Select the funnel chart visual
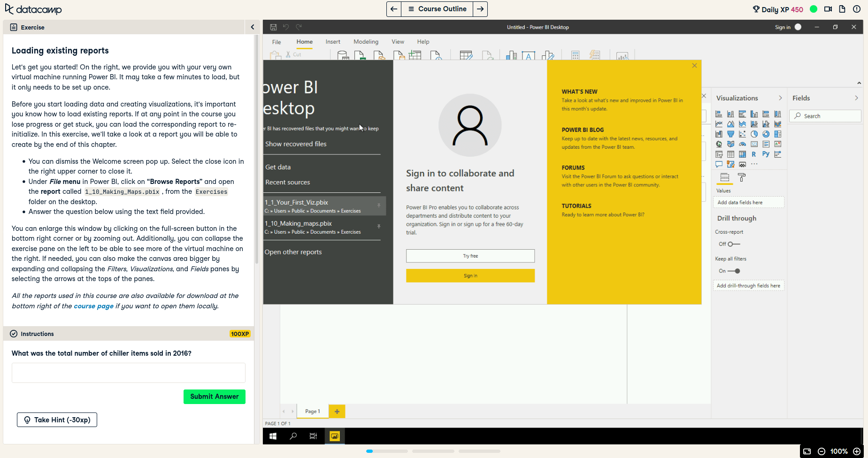 coord(730,134)
